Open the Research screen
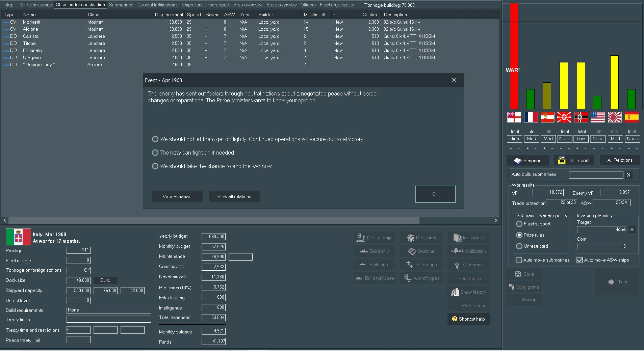The width and height of the screenshot is (644, 351). (x=421, y=238)
